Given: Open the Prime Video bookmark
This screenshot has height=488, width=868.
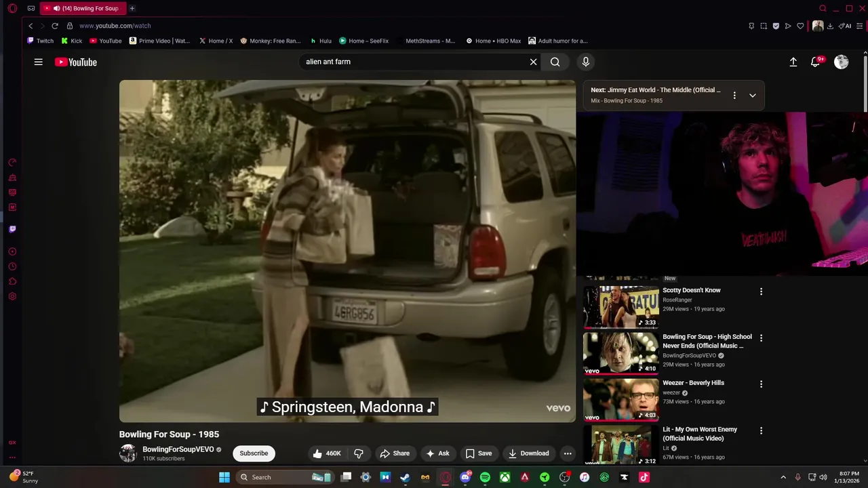Looking at the screenshot, I should [159, 41].
